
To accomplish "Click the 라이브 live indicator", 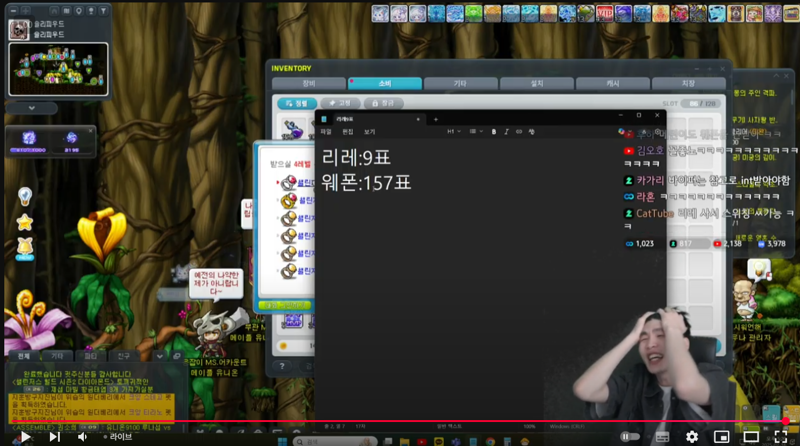I will pyautogui.click(x=118, y=437).
